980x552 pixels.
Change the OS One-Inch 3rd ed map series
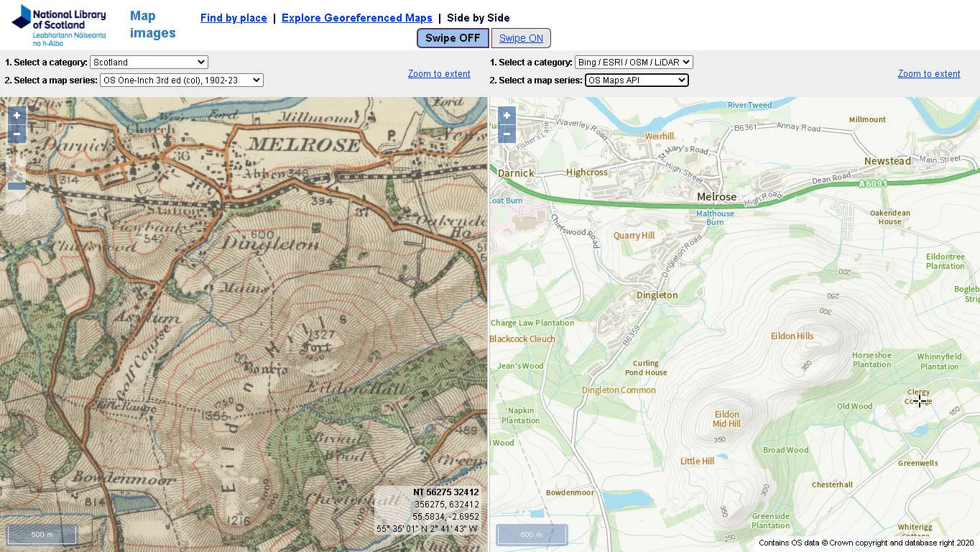[x=180, y=80]
